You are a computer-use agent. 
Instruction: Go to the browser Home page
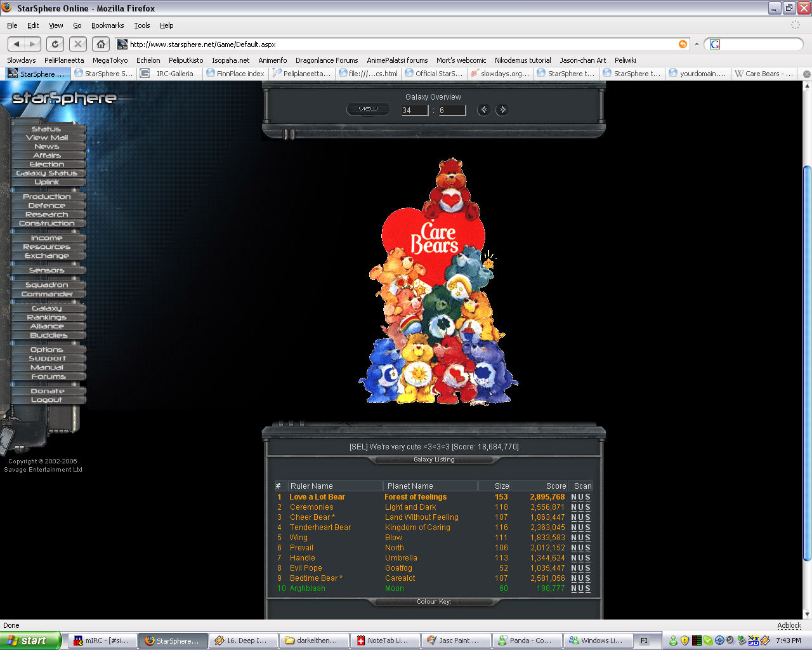tap(100, 44)
